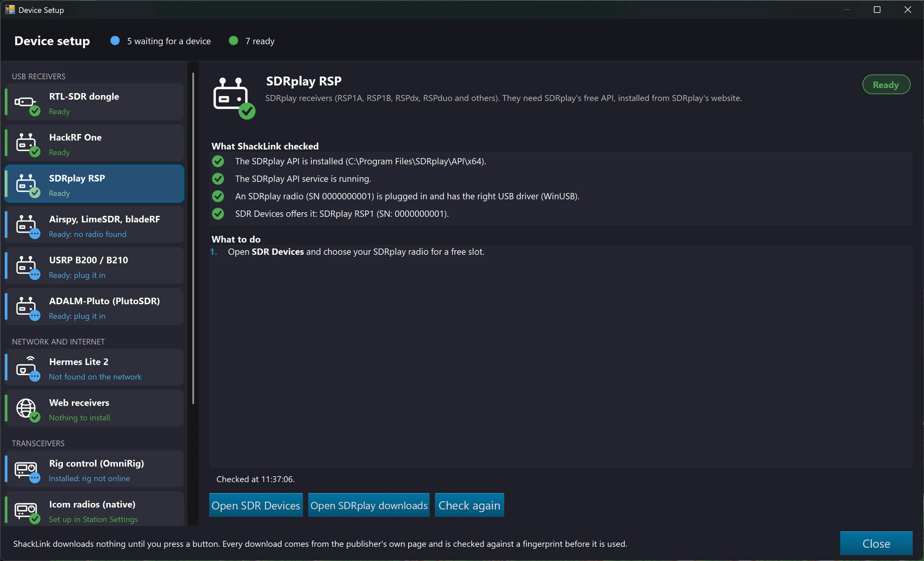This screenshot has height=561, width=924.
Task: Click the Web receivers globe icon
Action: [27, 410]
